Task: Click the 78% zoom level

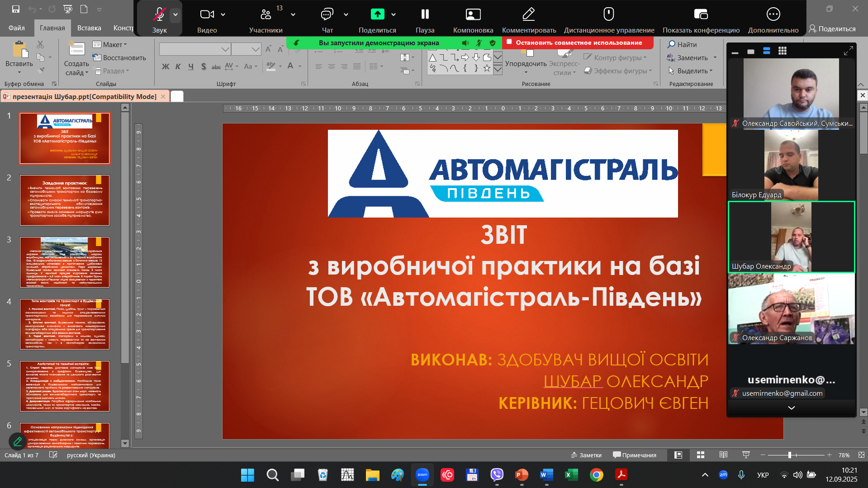Action: (x=844, y=455)
